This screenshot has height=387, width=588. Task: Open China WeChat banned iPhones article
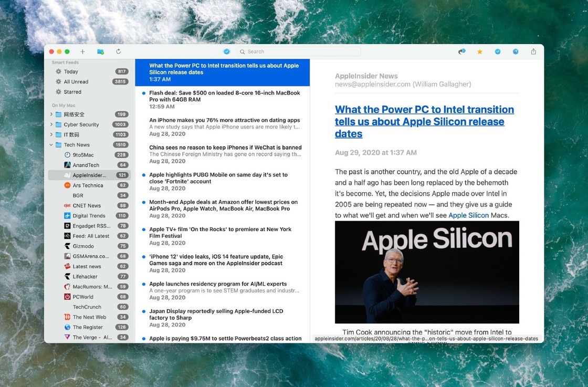click(x=223, y=154)
